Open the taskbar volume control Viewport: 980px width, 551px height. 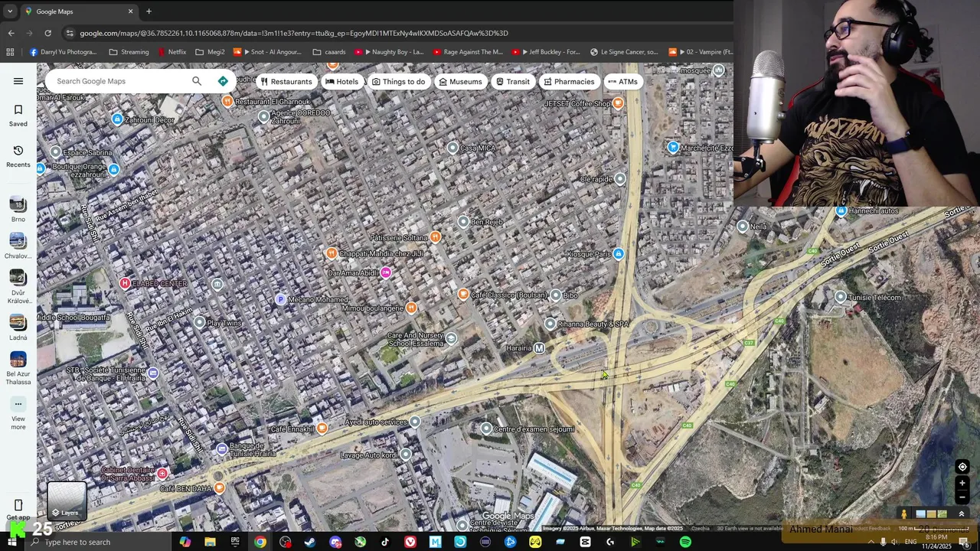(x=894, y=542)
